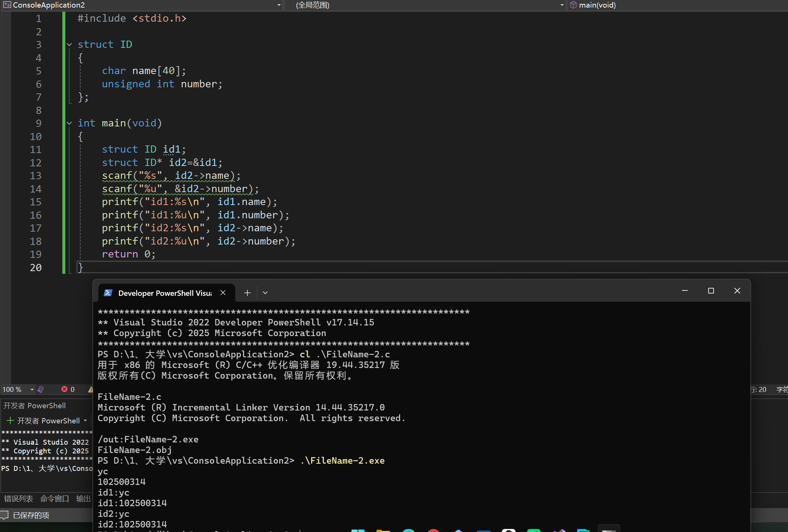Click the PowerShell icon on the terminal tab
This screenshot has height=532, width=788.
[x=108, y=293]
